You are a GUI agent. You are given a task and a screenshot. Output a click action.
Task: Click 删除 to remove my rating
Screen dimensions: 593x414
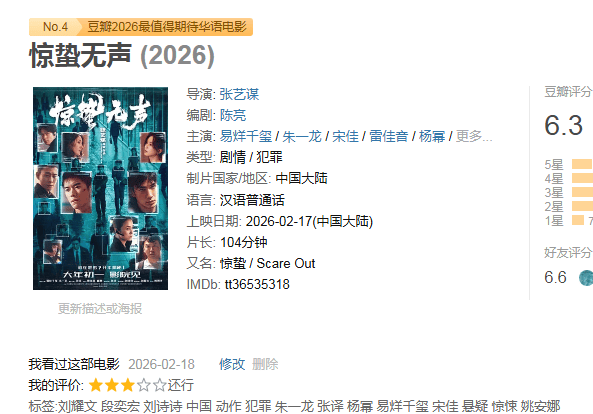pyautogui.click(x=265, y=364)
